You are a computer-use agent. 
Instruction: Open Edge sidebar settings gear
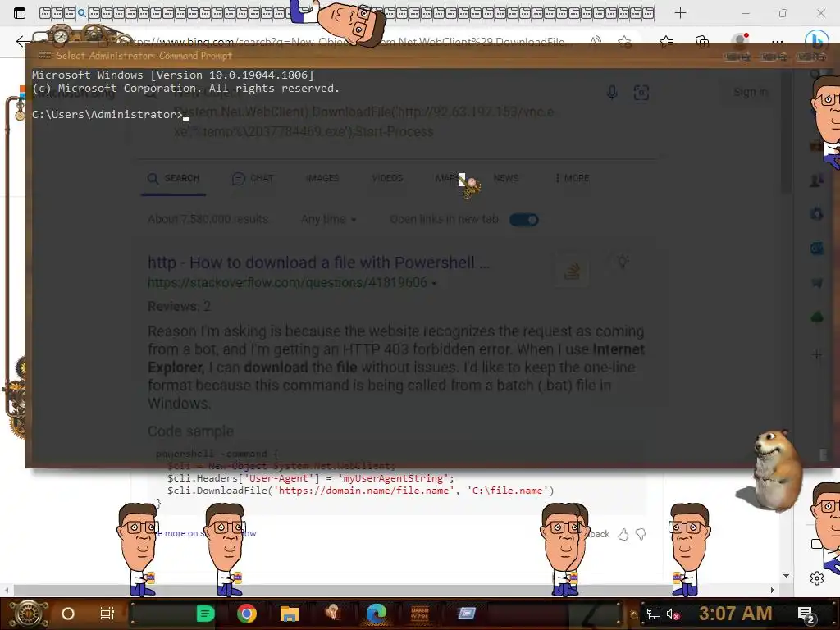[816, 578]
